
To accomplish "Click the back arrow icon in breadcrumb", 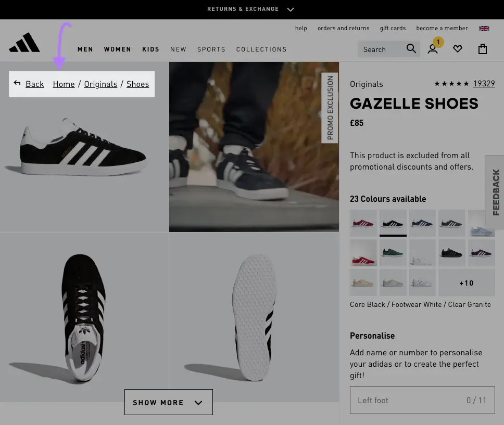I will [x=17, y=83].
